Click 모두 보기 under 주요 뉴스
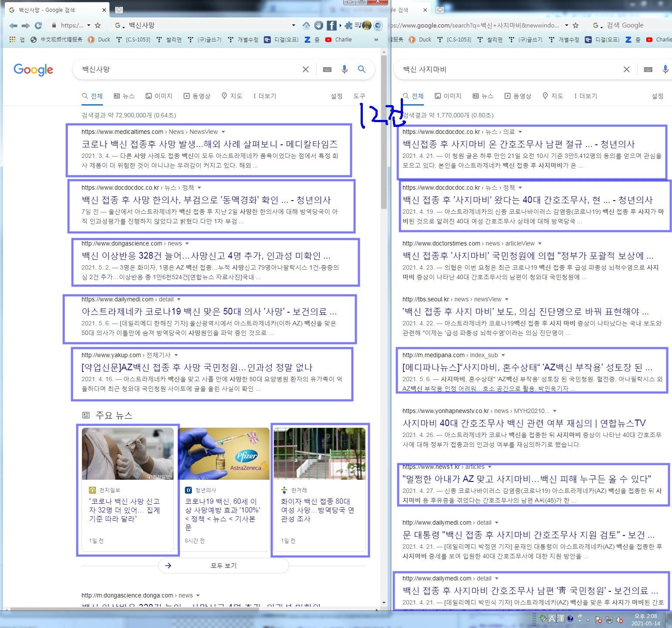Viewport: 672px width, 628px height. point(224,566)
